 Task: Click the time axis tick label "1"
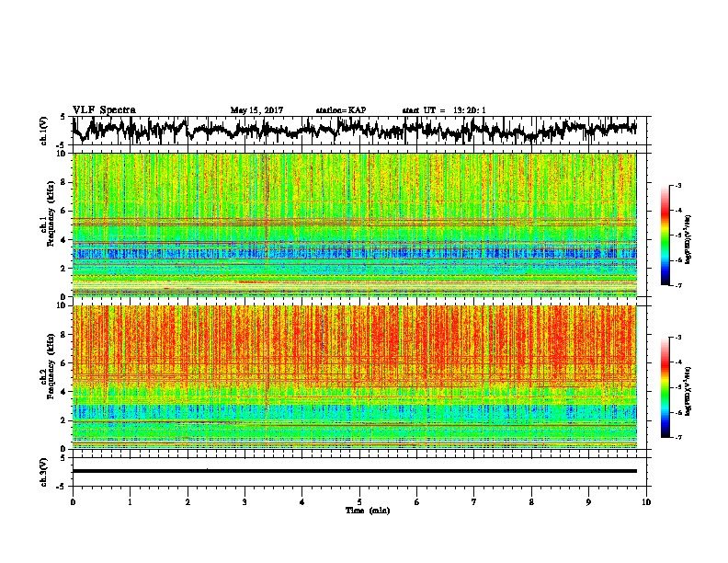coord(130,502)
